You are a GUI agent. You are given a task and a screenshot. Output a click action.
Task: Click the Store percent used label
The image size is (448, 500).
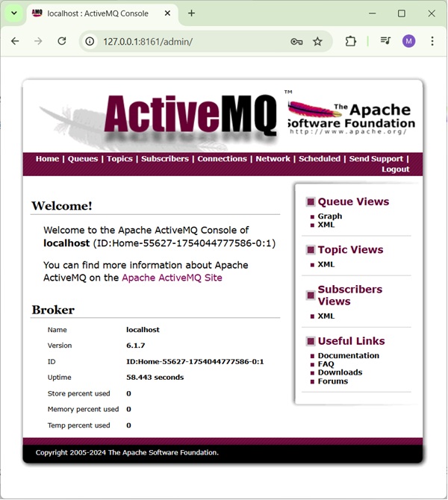(x=79, y=393)
